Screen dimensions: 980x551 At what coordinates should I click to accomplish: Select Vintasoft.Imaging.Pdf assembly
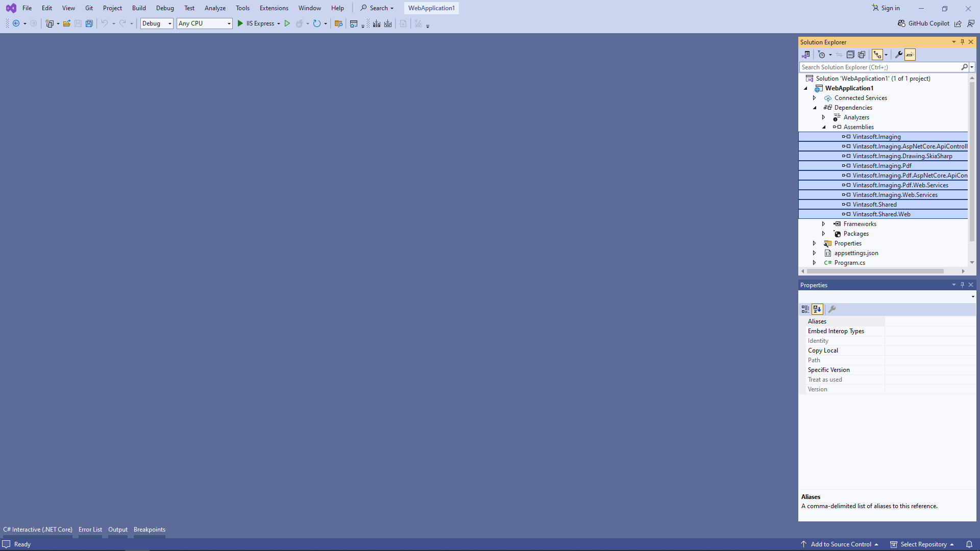882,166
